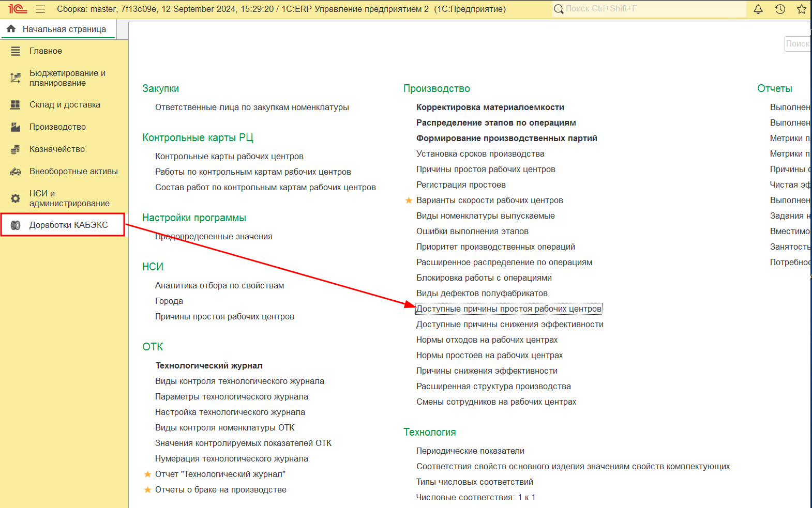Open Склад и доставка section

pyautogui.click(x=64, y=104)
